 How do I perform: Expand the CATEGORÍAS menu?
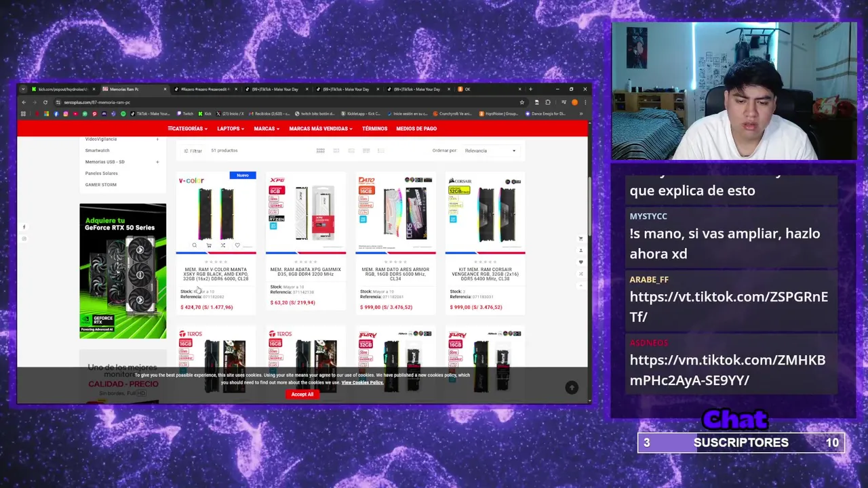coord(187,129)
